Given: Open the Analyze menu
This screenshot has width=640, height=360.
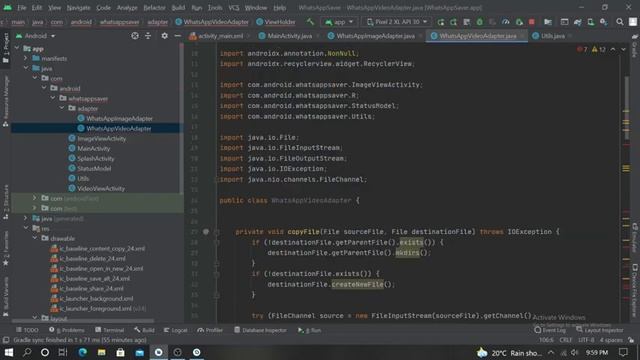Looking at the screenshot, I should coord(127,8).
